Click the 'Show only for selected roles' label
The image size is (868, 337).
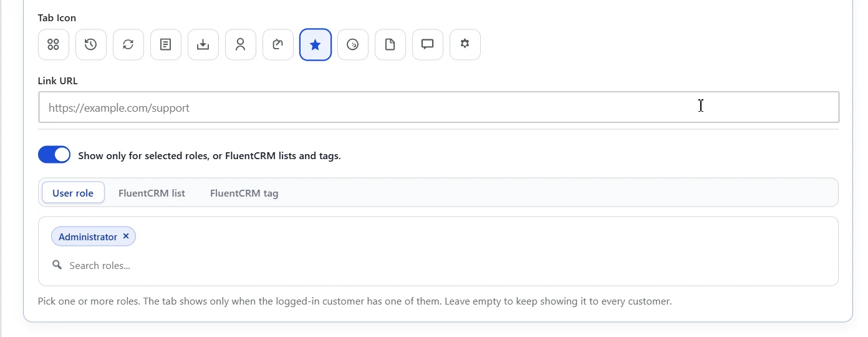[x=210, y=156]
